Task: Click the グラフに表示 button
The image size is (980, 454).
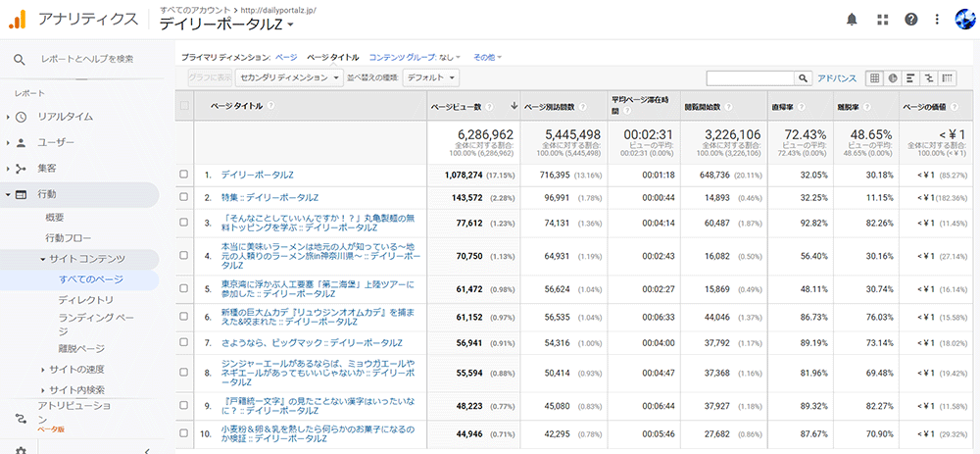Action: (x=210, y=77)
